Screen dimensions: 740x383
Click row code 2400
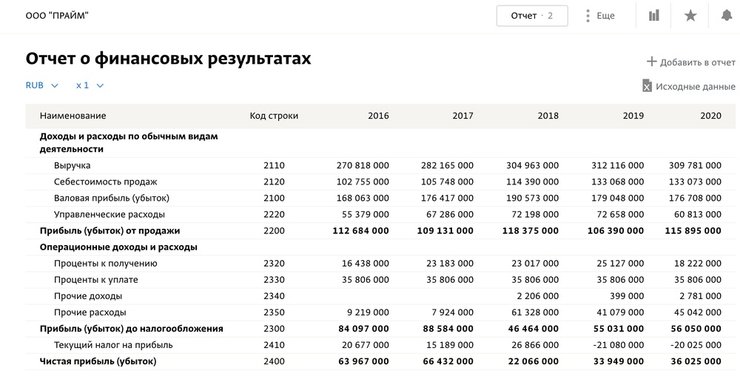274,361
